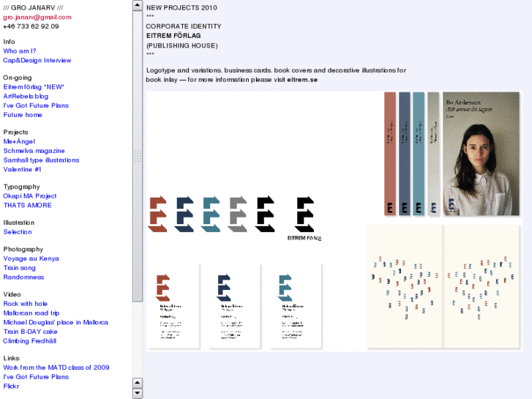This screenshot has width=532, height=399.
Task: Visit the eitrem.se link in description
Action: coord(302,80)
